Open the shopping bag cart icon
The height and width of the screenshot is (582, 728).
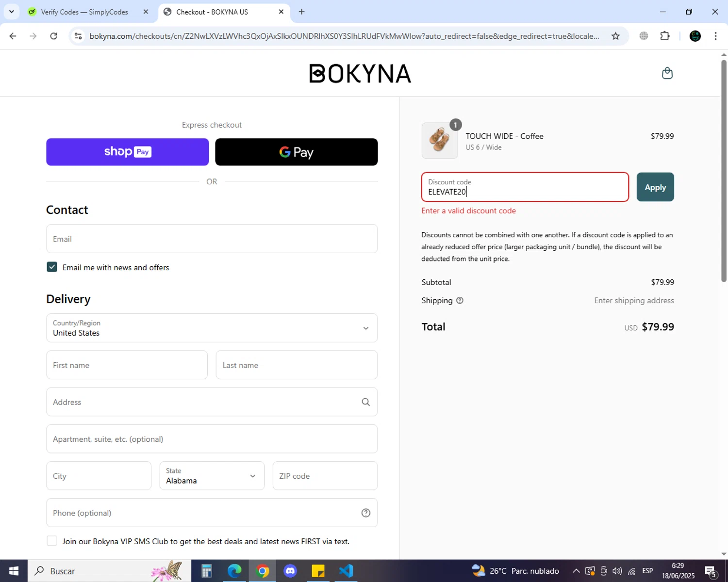(x=667, y=73)
